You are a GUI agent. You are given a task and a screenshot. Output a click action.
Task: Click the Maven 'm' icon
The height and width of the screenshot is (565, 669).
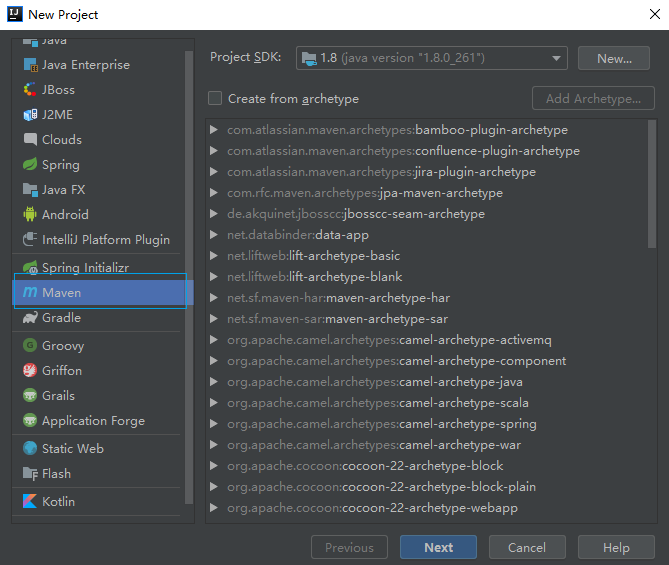30,292
